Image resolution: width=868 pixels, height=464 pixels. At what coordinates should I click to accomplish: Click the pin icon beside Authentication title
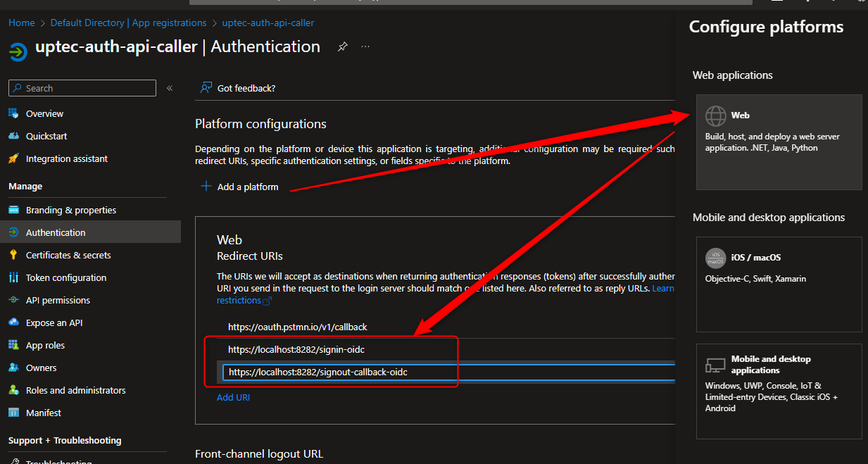pyautogui.click(x=342, y=46)
